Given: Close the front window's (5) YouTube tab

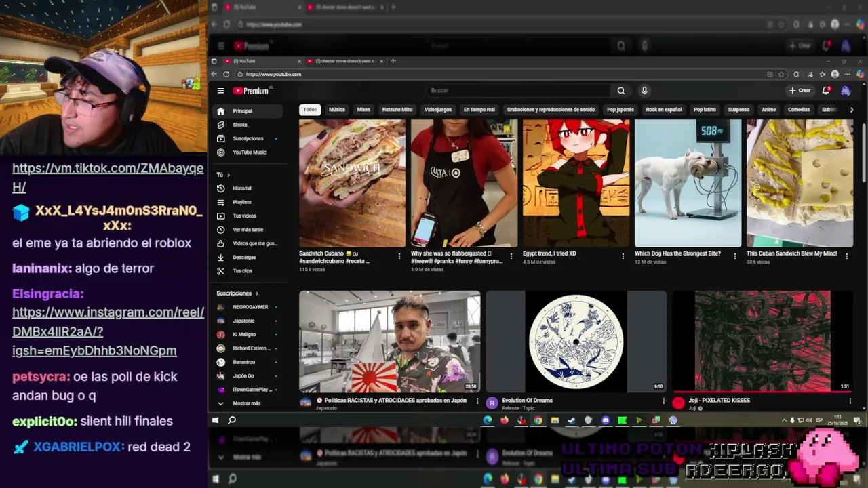Looking at the screenshot, I should pyautogui.click(x=298, y=61).
